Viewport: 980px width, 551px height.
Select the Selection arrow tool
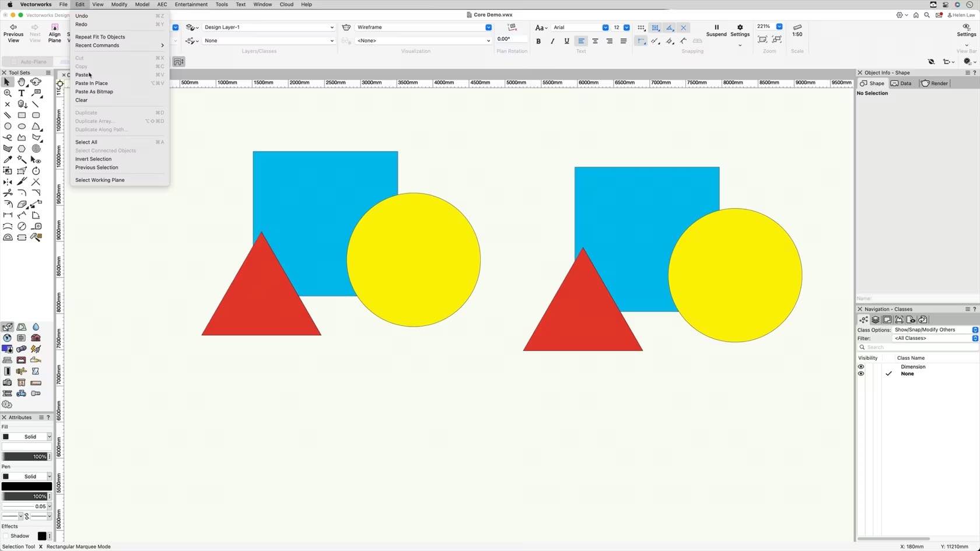point(7,82)
